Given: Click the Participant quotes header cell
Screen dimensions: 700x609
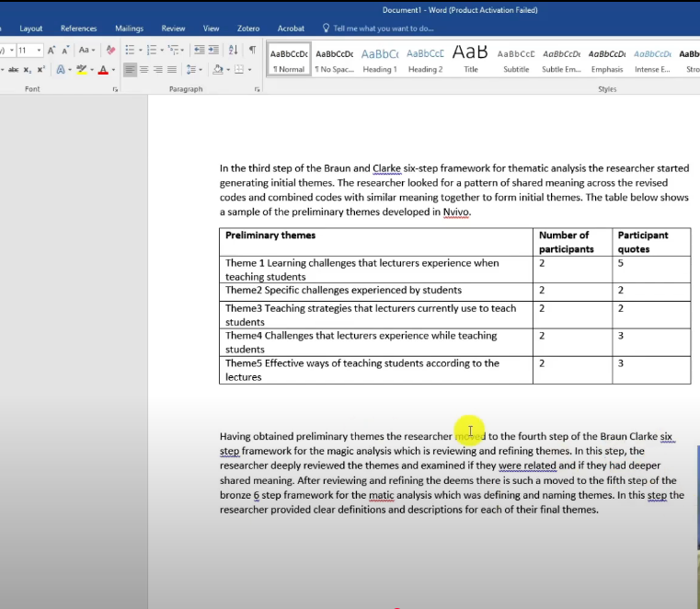Looking at the screenshot, I should coord(651,242).
